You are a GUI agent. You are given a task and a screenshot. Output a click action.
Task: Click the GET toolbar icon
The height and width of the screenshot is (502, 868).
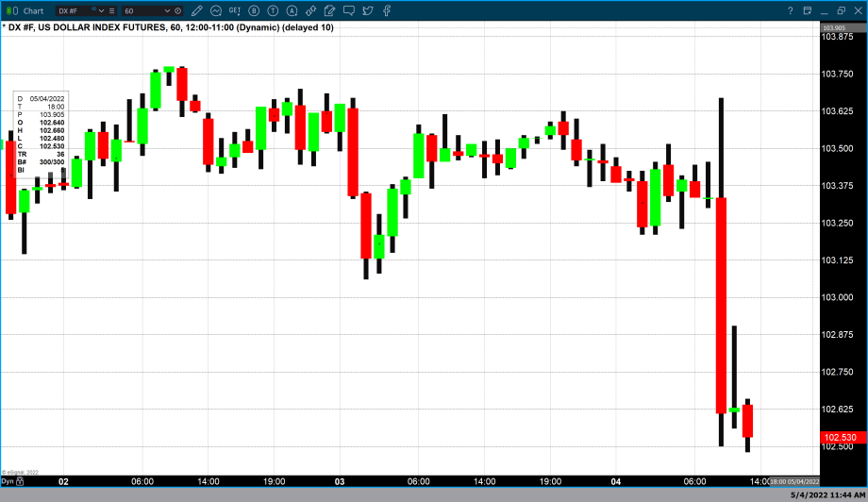tap(234, 10)
